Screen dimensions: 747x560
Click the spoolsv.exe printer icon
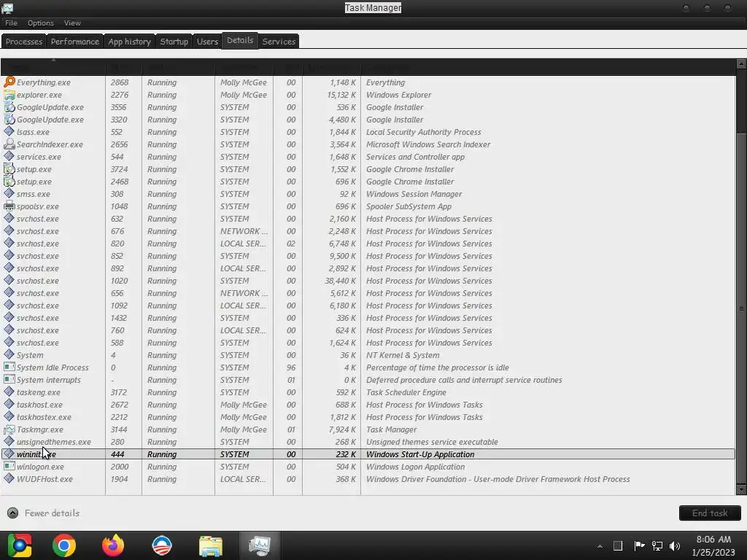[9, 206]
